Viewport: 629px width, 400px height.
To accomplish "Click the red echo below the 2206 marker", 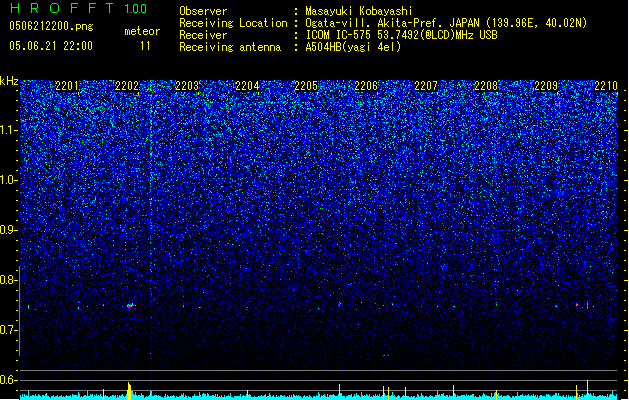I will pyautogui.click(x=386, y=355).
